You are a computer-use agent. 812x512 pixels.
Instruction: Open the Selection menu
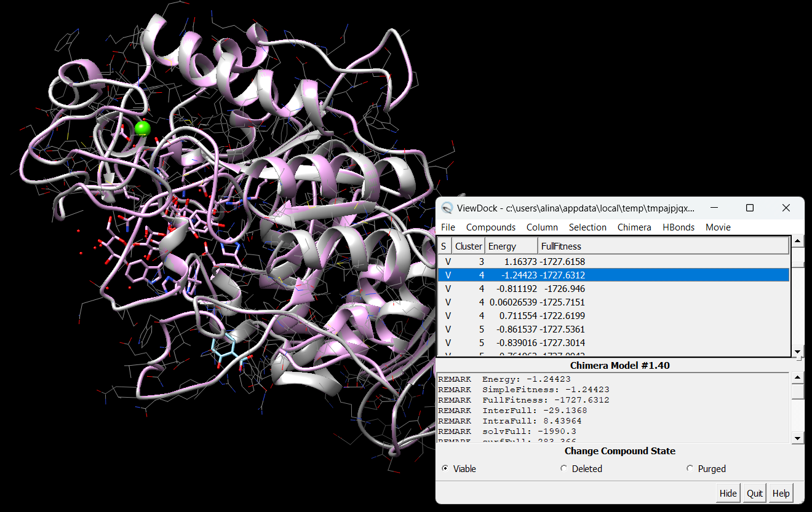(x=587, y=227)
